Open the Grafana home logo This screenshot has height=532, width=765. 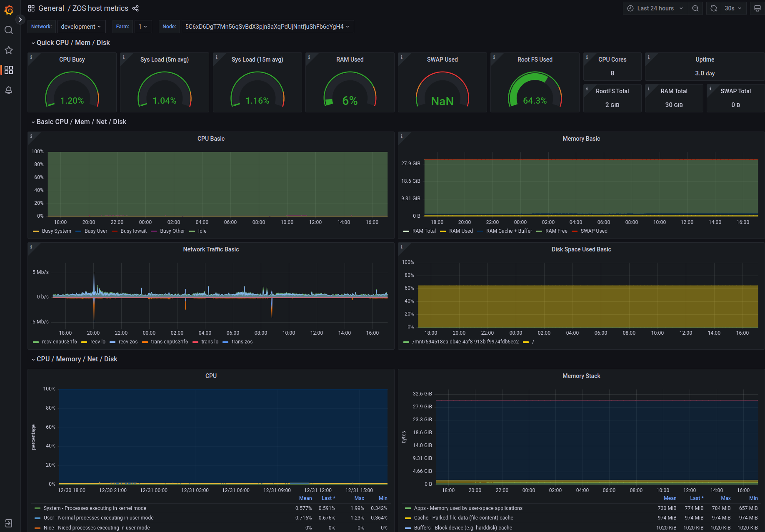pyautogui.click(x=9, y=10)
